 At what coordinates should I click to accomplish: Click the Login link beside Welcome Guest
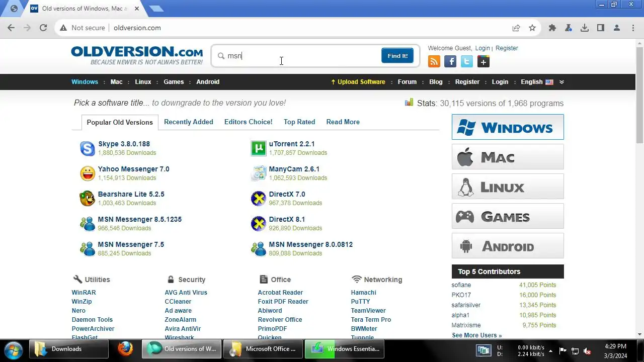pos(482,48)
